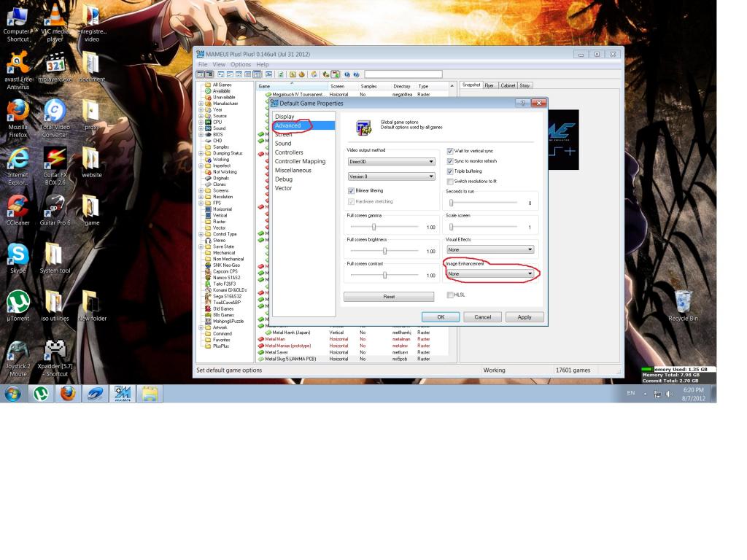Open the System tool desktop folder
The height and width of the screenshot is (560, 747).
tap(55, 258)
